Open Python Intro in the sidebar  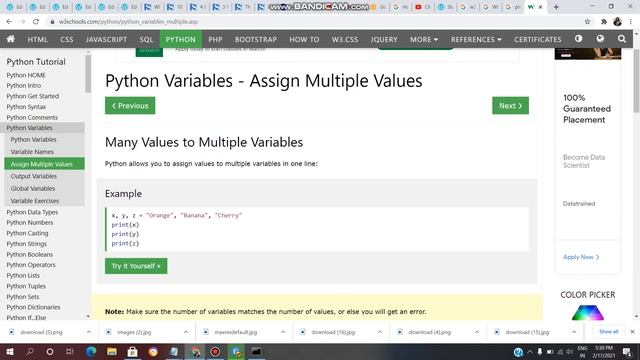(24, 86)
